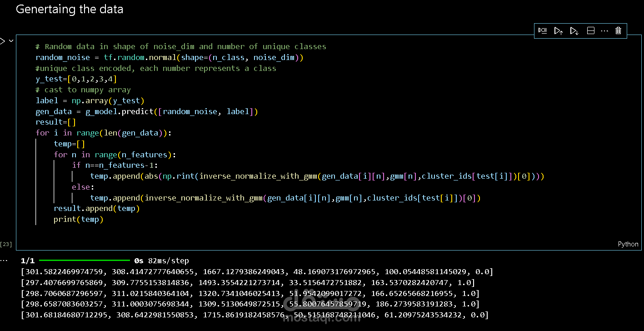Click the execution count [23]
Screen dimensions: 644x331
coord(6,245)
